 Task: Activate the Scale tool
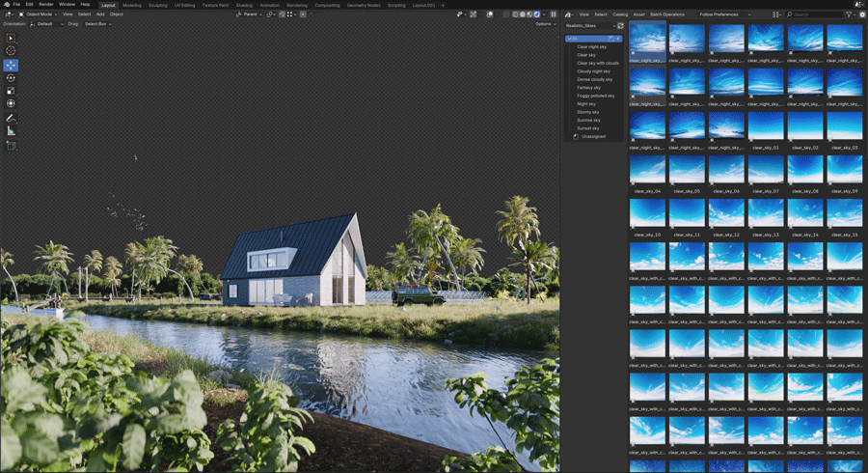[x=11, y=91]
